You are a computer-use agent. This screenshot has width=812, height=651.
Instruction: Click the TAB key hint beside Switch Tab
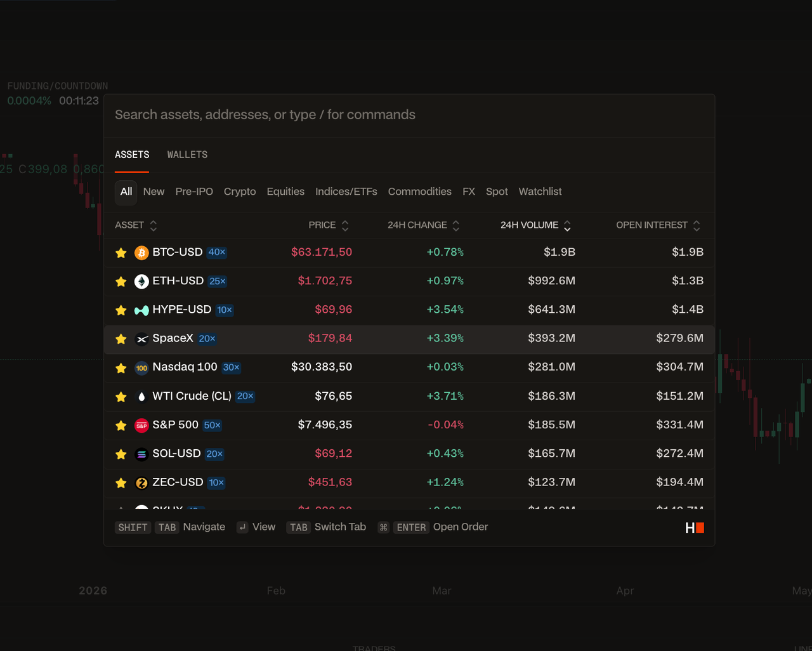pos(299,527)
